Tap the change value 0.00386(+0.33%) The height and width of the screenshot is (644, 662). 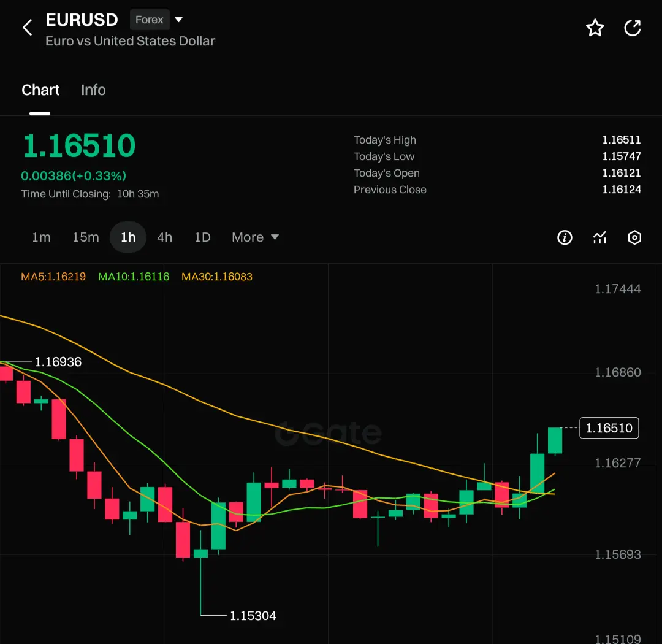click(x=74, y=176)
